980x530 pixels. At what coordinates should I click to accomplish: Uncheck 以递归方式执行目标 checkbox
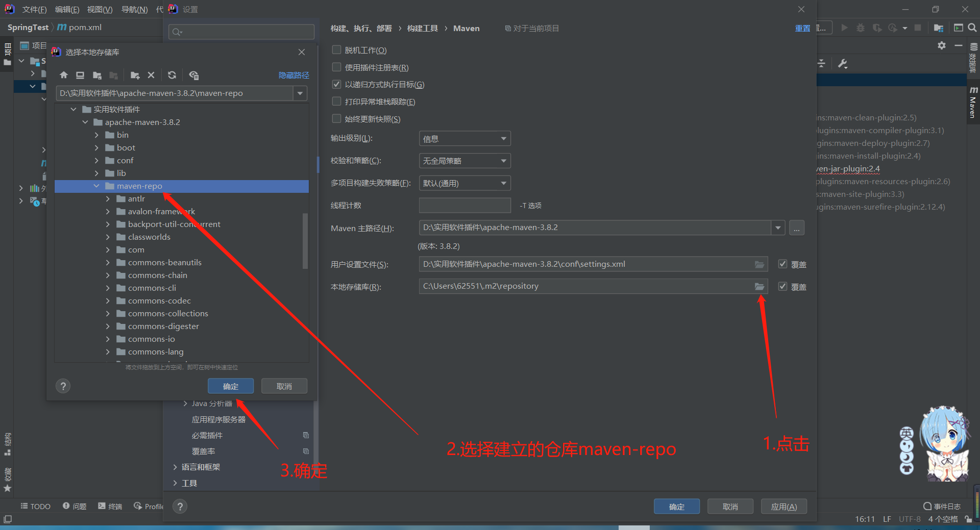[336, 84]
